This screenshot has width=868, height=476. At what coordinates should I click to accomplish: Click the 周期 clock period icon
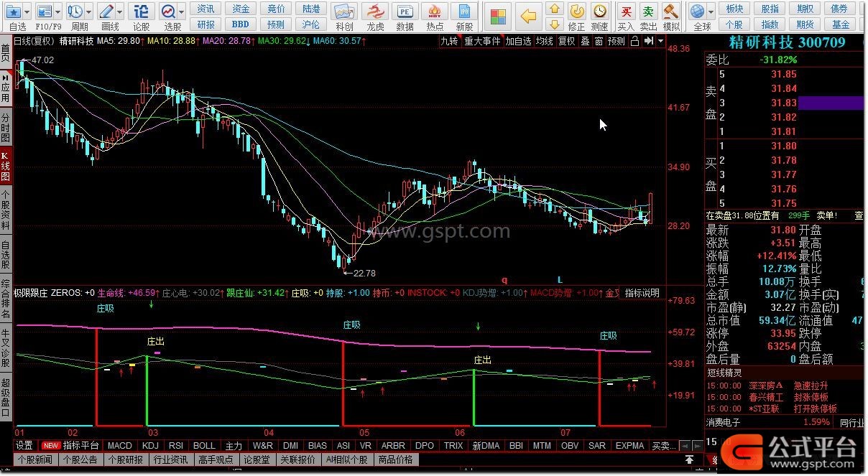tap(76, 11)
